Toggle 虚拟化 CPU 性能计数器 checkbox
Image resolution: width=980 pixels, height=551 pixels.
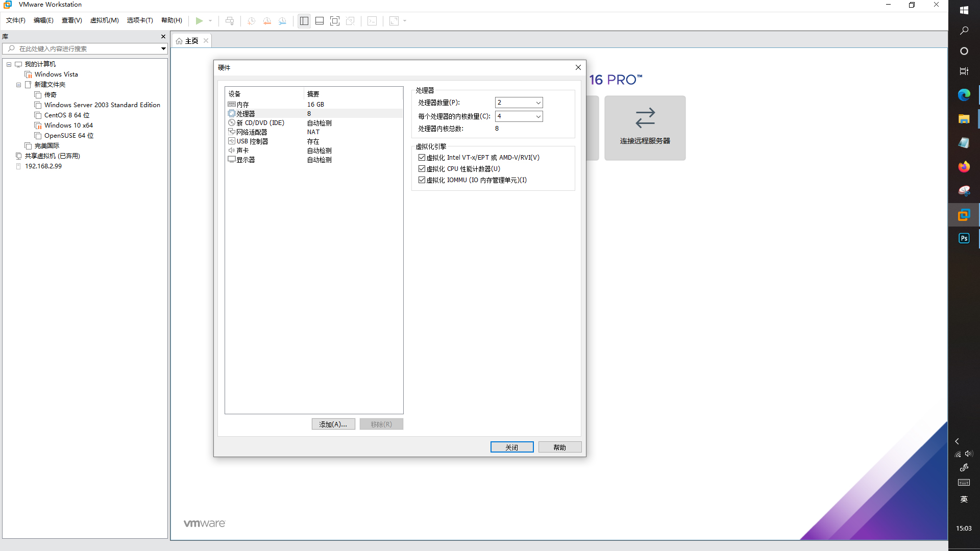tap(422, 169)
